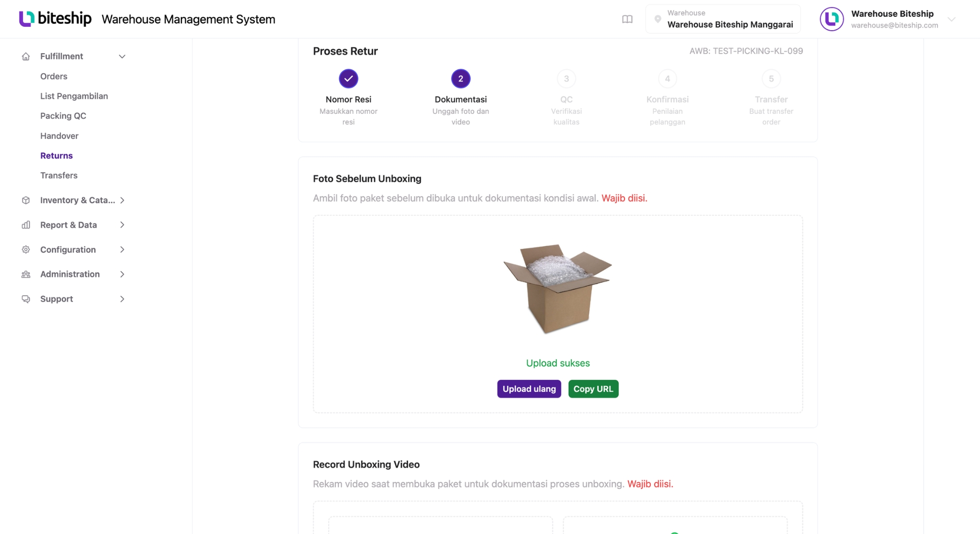The height and width of the screenshot is (534, 980).
Task: Click the warehouse location pin icon
Action: point(657,19)
